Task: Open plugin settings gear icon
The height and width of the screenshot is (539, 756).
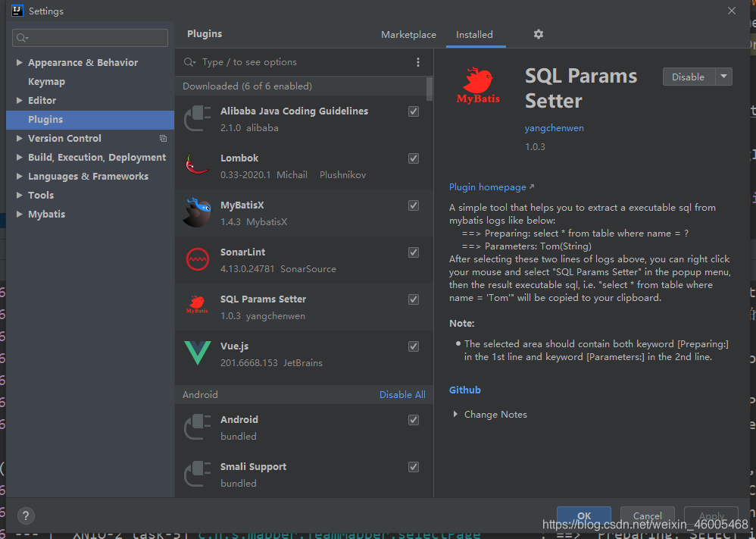Action: click(x=538, y=34)
